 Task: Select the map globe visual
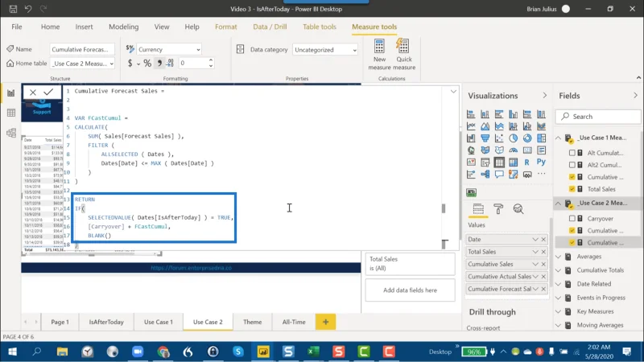point(471,150)
